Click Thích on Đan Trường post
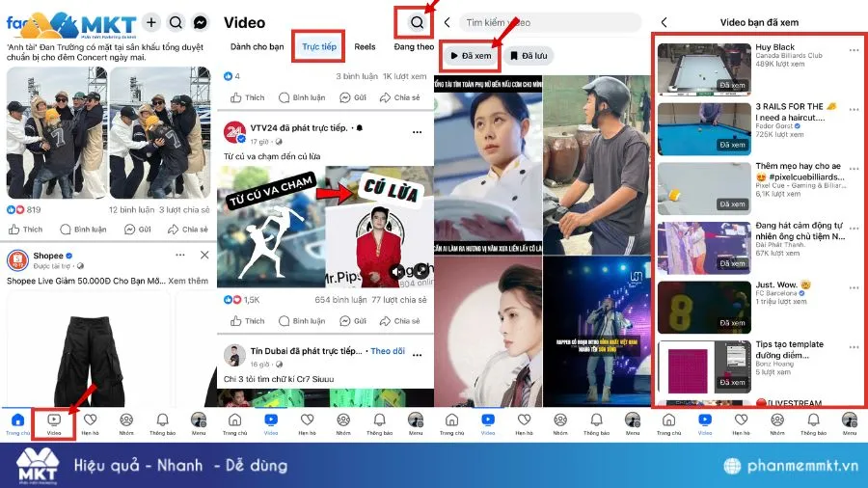 [25, 230]
